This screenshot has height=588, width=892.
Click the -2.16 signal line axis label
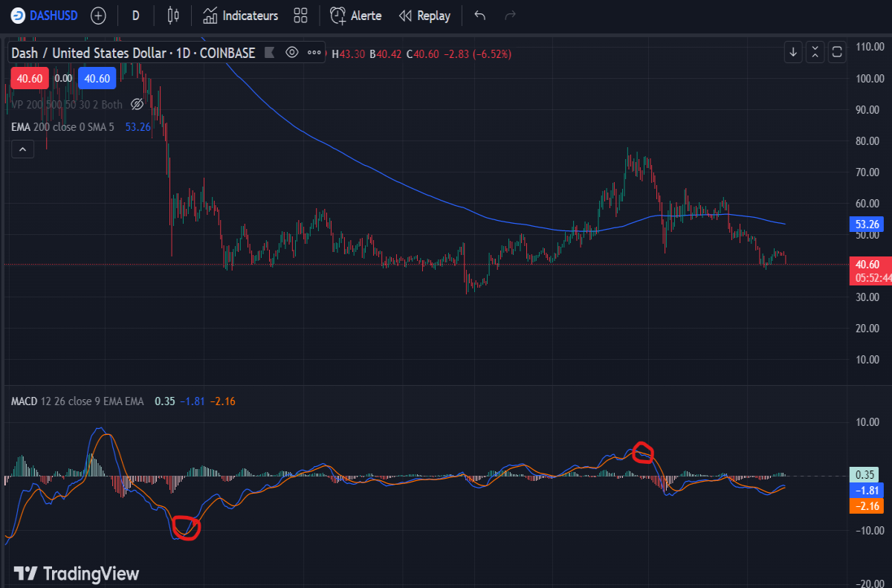865,506
